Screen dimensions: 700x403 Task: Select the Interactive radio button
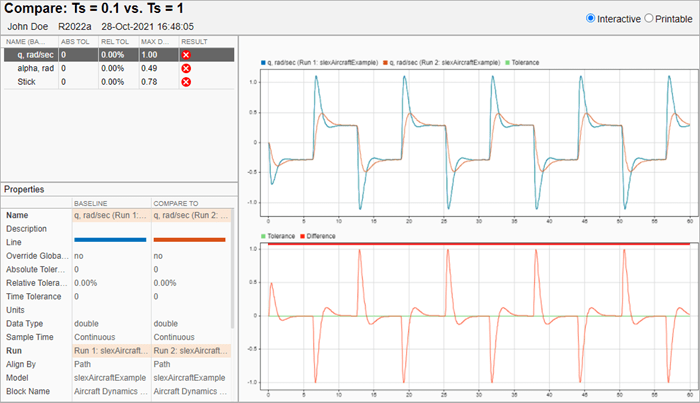click(x=590, y=18)
